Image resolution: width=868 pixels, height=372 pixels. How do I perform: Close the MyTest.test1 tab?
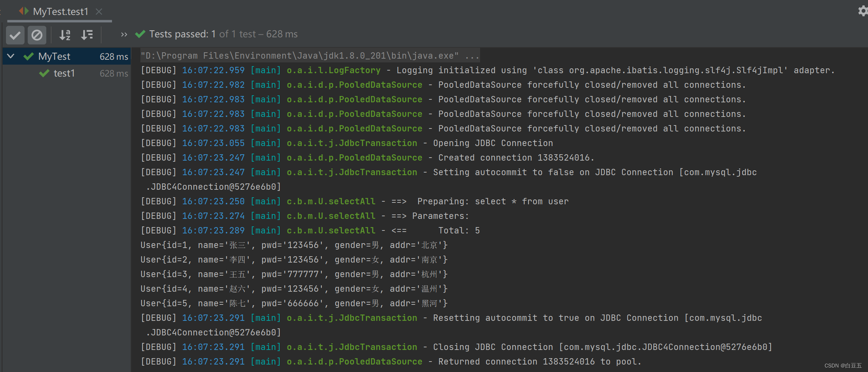99,12
